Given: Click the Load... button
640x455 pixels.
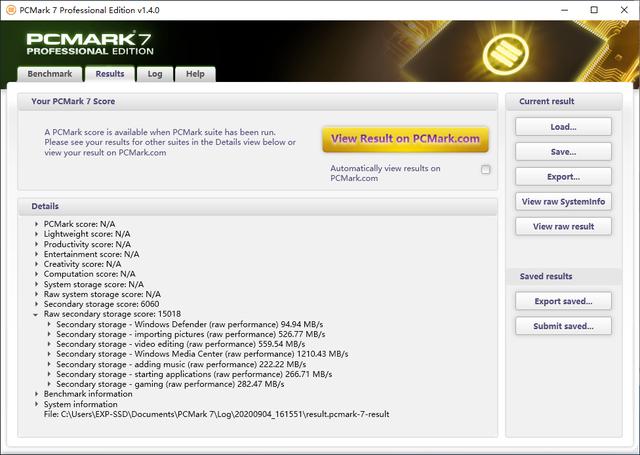Looking at the screenshot, I should [x=563, y=127].
